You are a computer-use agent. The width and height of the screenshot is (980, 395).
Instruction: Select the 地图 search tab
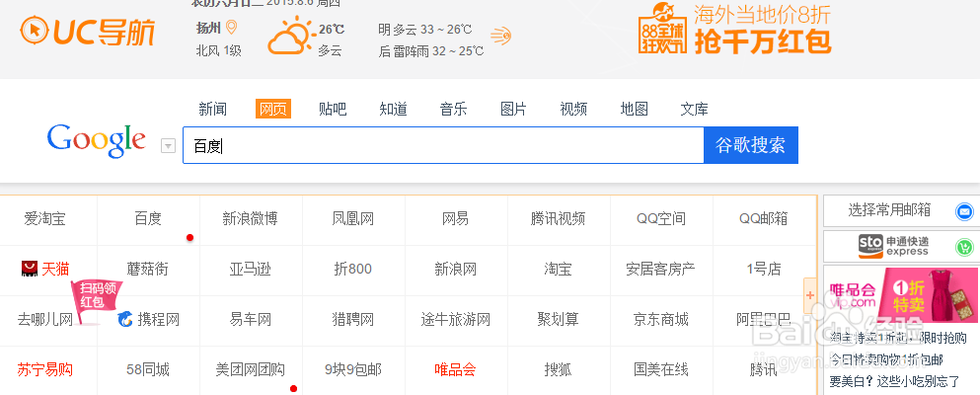634,109
